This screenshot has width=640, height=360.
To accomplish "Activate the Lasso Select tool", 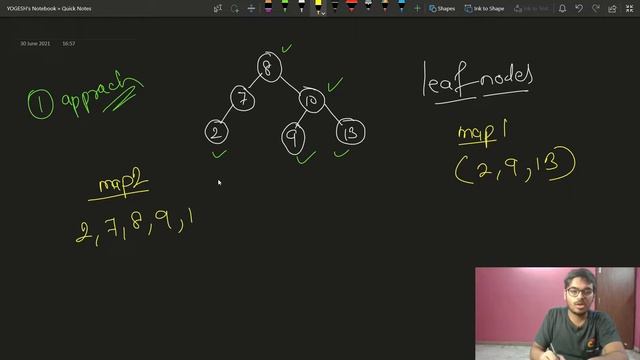I will (235, 8).
